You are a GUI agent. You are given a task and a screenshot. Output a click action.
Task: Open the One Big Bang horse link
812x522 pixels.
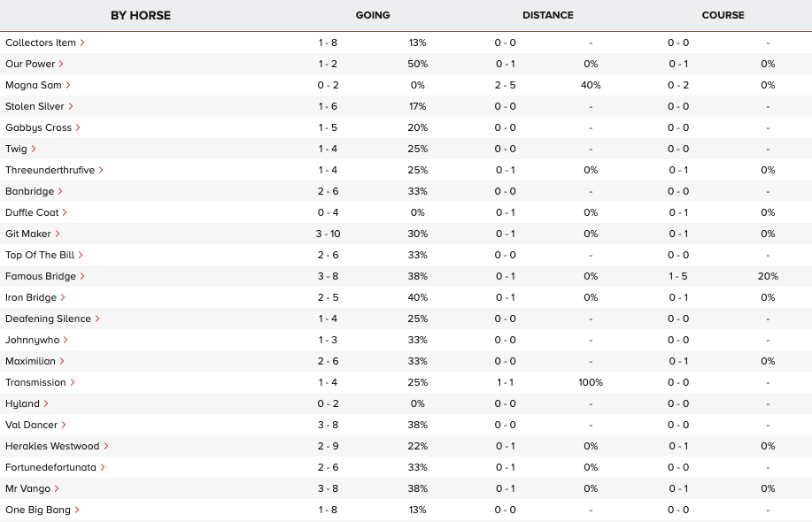tap(37, 510)
